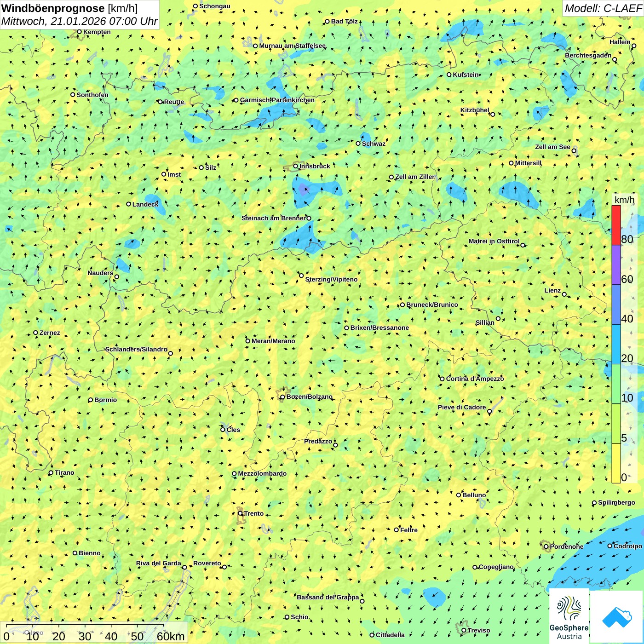This screenshot has width=644, height=644.
Task: Click the Brixen/Bressanone label
Action: pyautogui.click(x=379, y=328)
